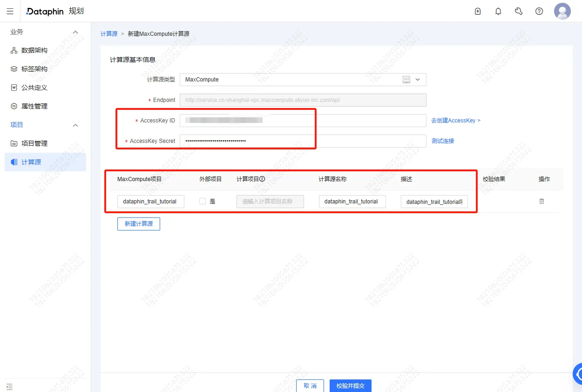This screenshot has width=582, height=392.
Task: Open the 计算源类型 MaxCompute dropdown
Action: pos(303,80)
